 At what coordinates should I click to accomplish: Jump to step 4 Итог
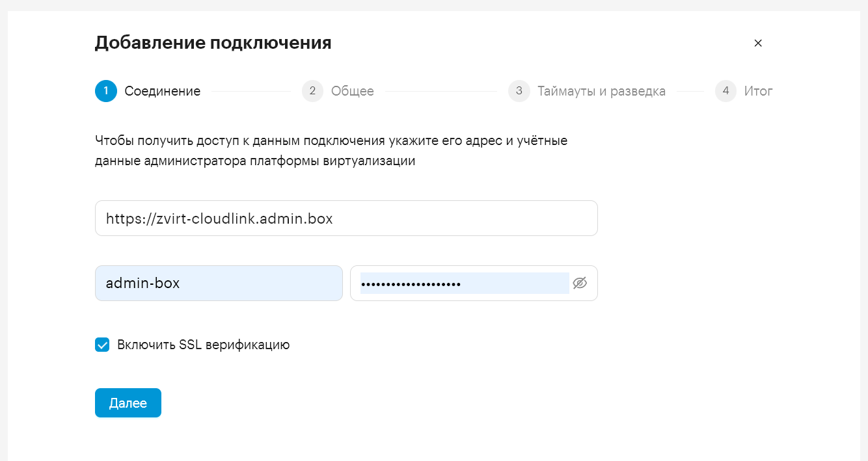(744, 91)
